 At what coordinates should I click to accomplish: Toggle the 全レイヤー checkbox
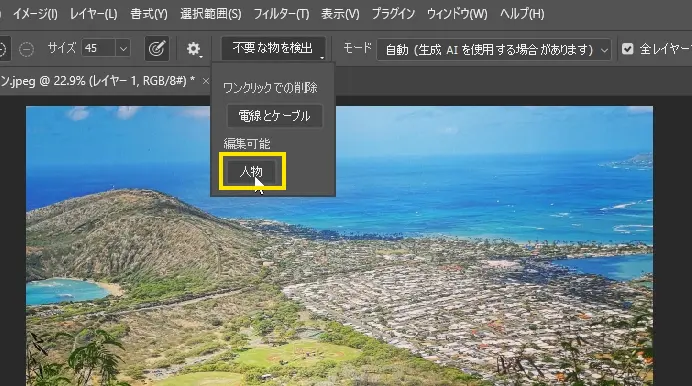tap(627, 49)
